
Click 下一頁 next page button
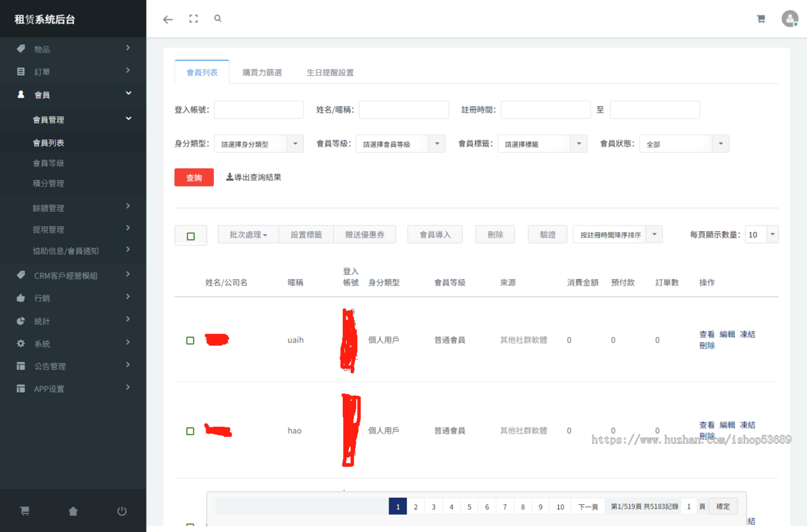(588, 506)
